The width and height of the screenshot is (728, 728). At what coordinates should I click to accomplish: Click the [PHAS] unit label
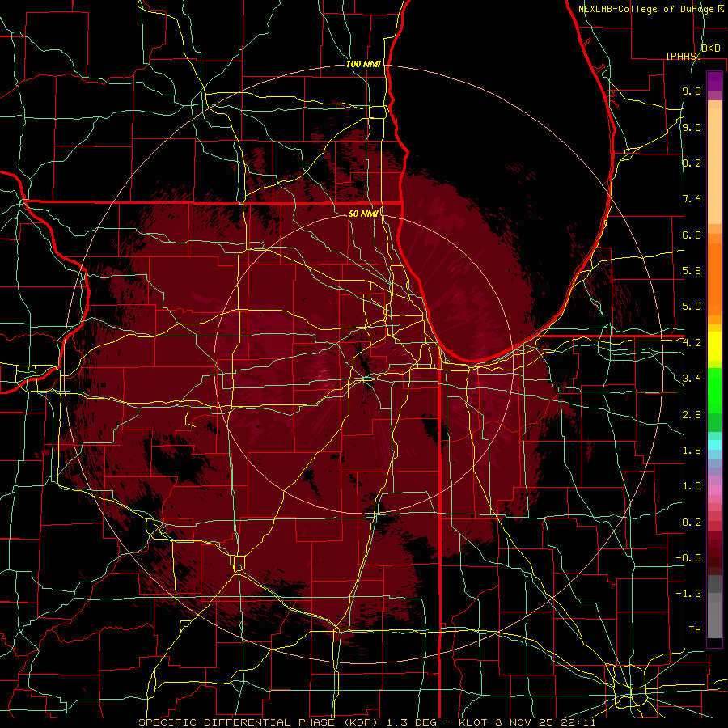coord(684,56)
